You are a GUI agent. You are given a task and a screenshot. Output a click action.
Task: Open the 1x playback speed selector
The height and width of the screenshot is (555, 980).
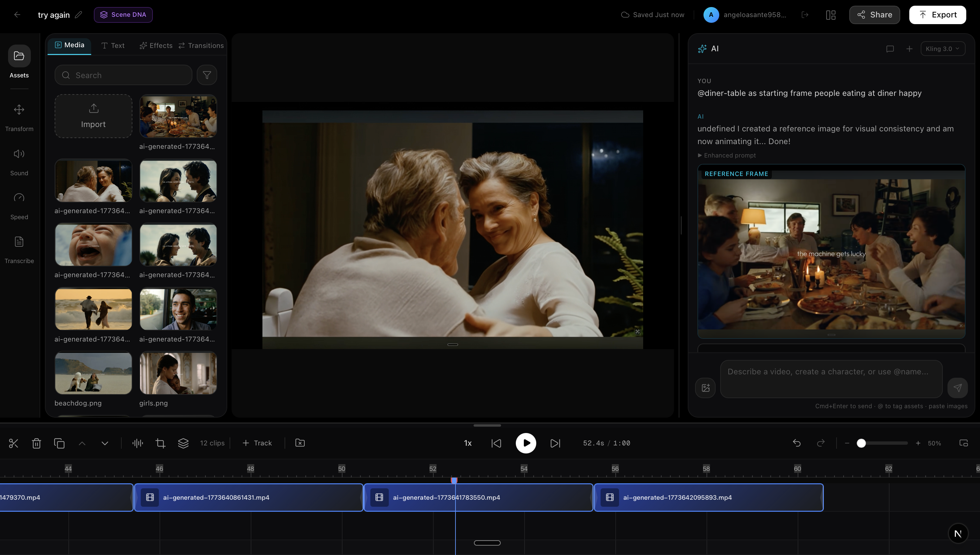468,443
